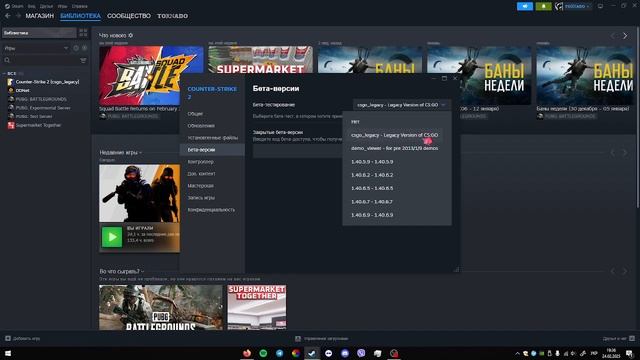
Task: Open the What's New settings gear
Action: [131, 36]
